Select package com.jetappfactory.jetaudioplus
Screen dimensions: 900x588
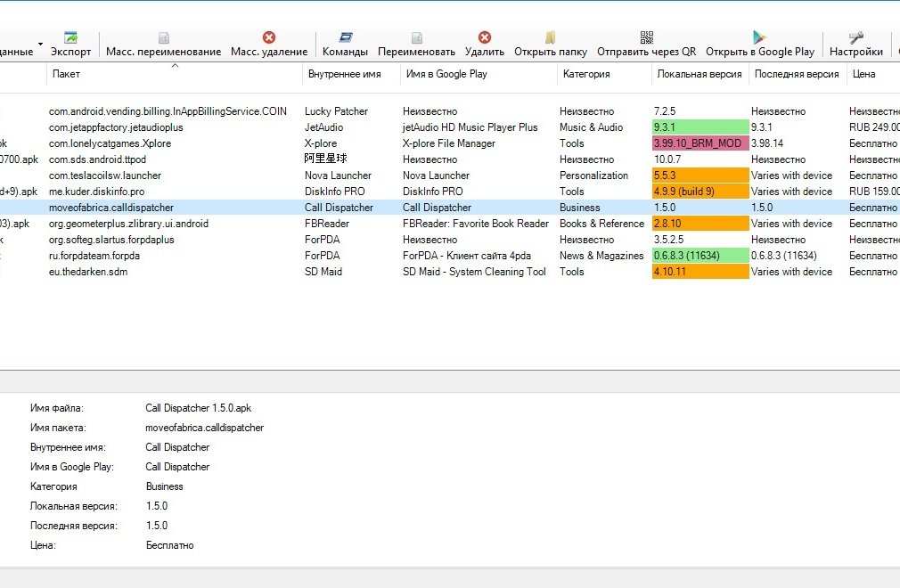click(x=116, y=127)
